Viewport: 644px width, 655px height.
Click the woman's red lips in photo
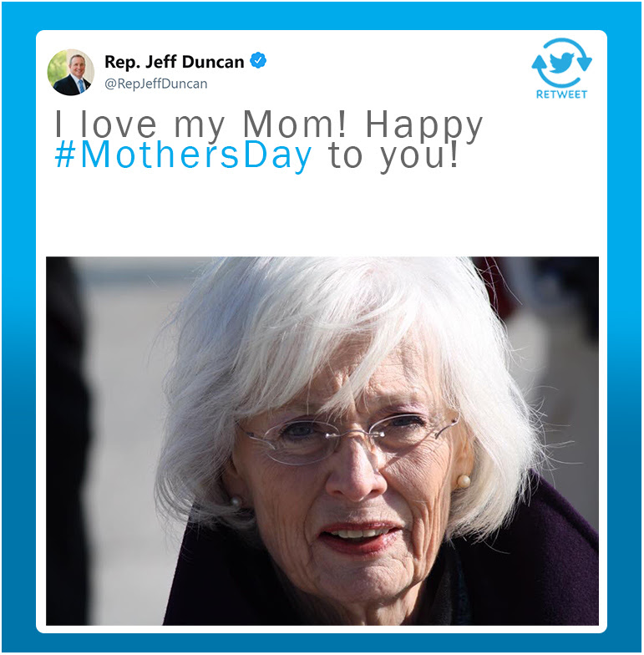click(x=361, y=536)
